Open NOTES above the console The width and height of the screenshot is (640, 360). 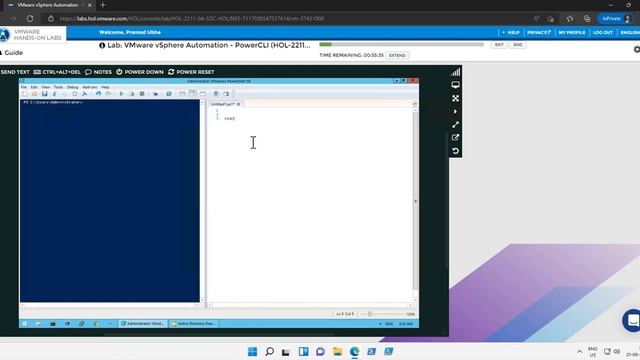(x=98, y=72)
